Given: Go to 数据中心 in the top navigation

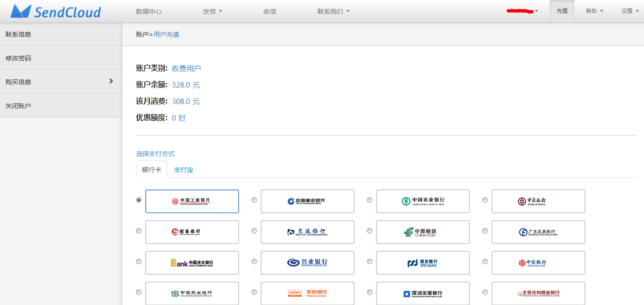Looking at the screenshot, I should click(x=149, y=11).
